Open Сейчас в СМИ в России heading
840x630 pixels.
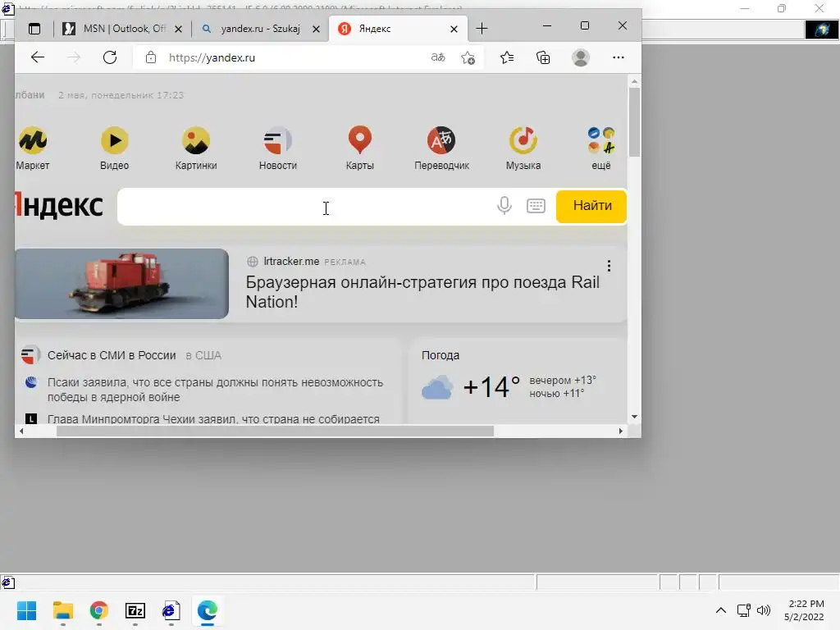tap(112, 355)
